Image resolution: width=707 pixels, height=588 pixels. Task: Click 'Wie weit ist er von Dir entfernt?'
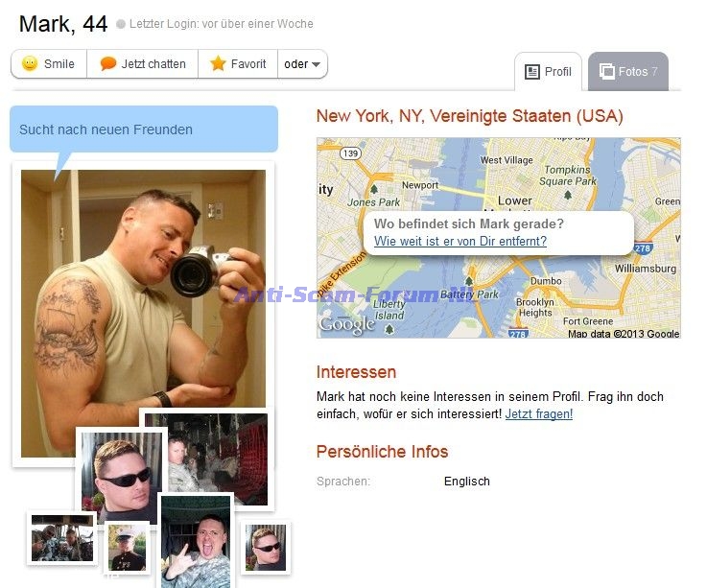[460, 241]
